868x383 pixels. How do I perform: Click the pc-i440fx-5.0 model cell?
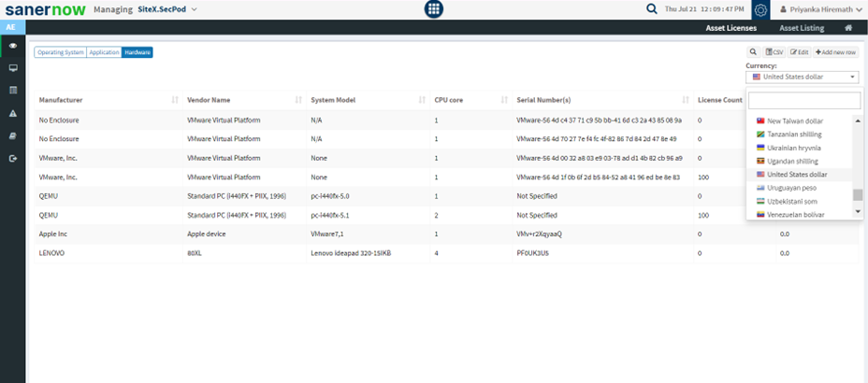point(368,195)
